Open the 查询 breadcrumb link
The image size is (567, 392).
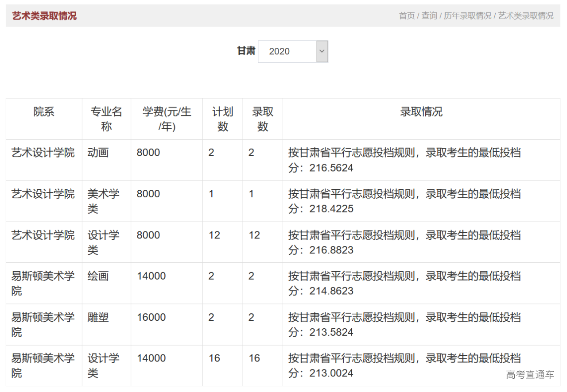pos(429,16)
